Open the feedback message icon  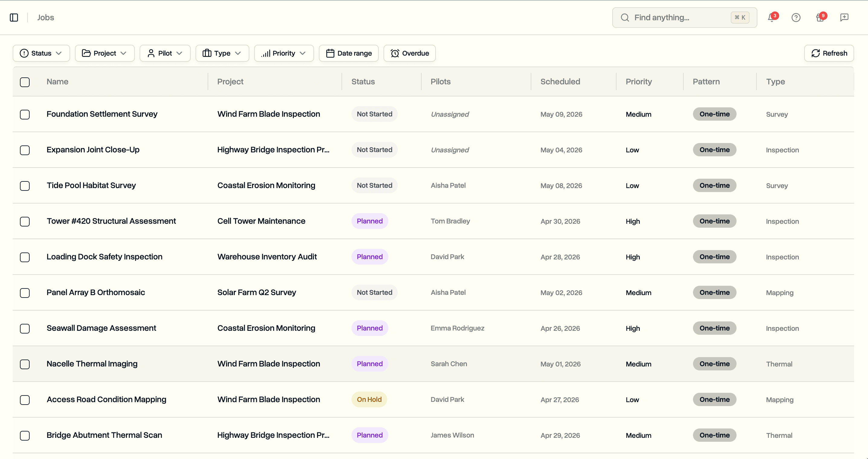[x=844, y=18]
